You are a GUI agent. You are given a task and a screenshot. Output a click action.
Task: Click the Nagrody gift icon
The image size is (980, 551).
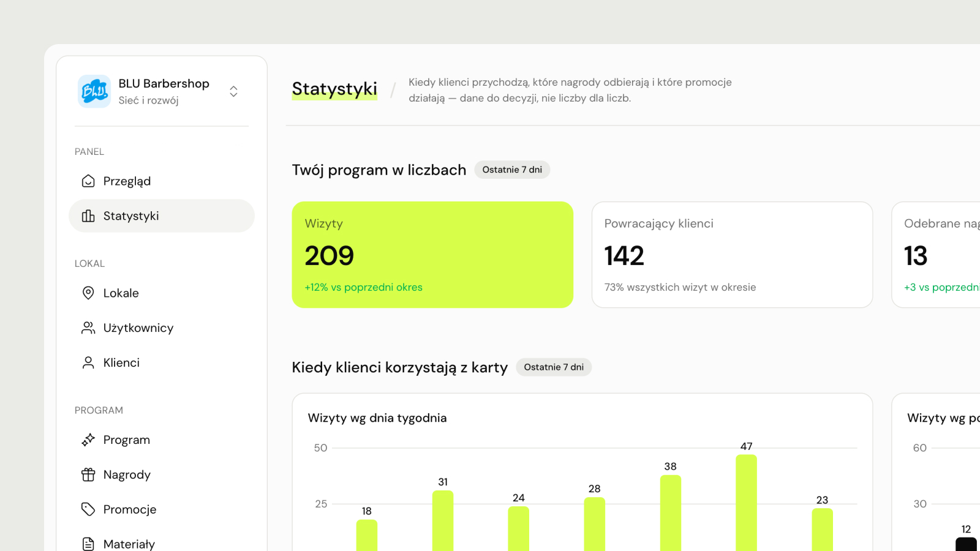[88, 474]
